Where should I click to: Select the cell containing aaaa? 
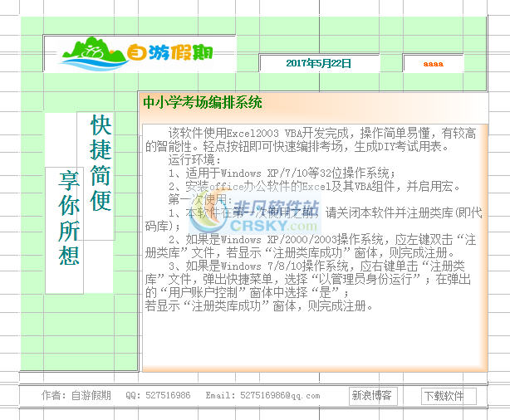tap(433, 63)
